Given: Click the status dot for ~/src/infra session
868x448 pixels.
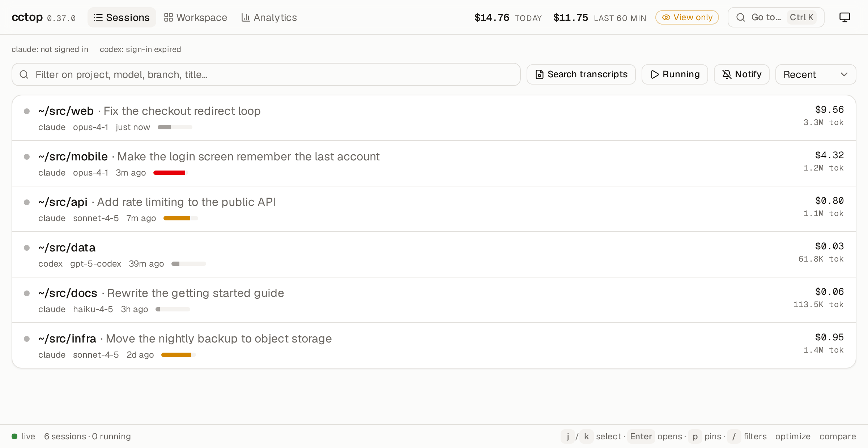Looking at the screenshot, I should point(27,339).
